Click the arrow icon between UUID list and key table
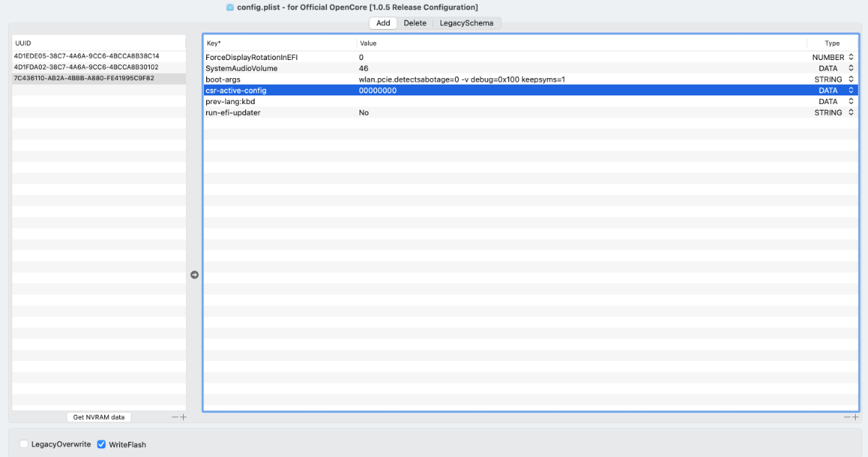Image resolution: width=868 pixels, height=457 pixels. tap(194, 275)
